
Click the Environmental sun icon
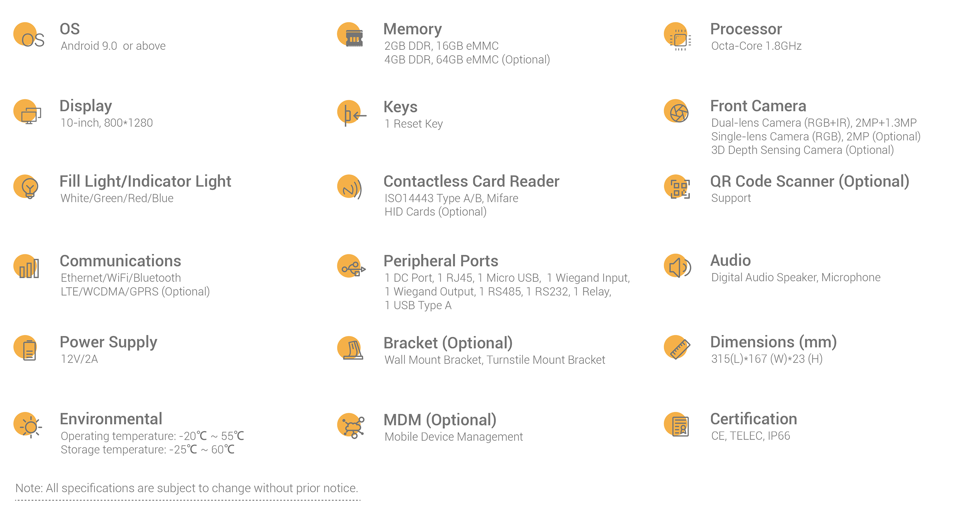click(x=28, y=426)
